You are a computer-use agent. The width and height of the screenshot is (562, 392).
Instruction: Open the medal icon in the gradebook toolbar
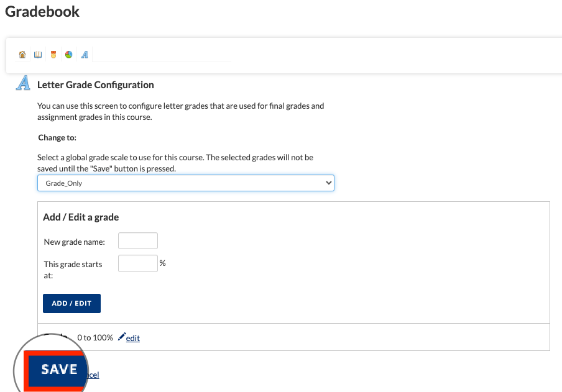53,55
